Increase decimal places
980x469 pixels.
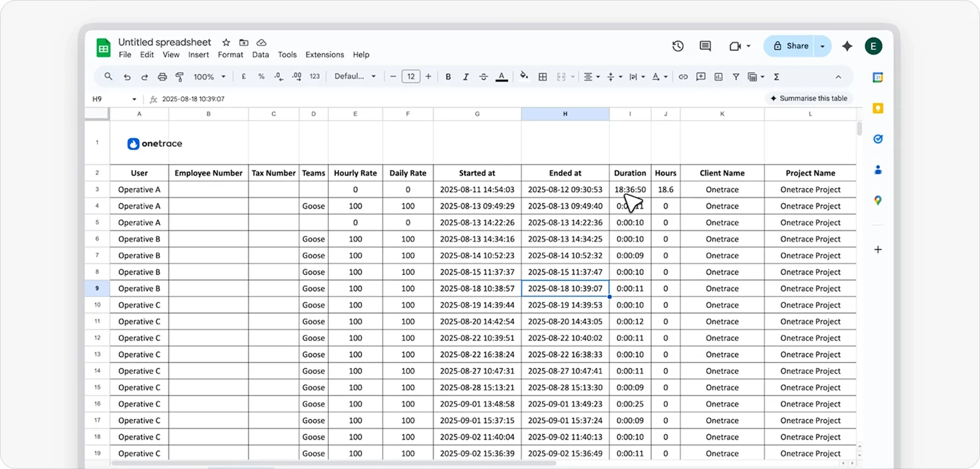[296, 77]
